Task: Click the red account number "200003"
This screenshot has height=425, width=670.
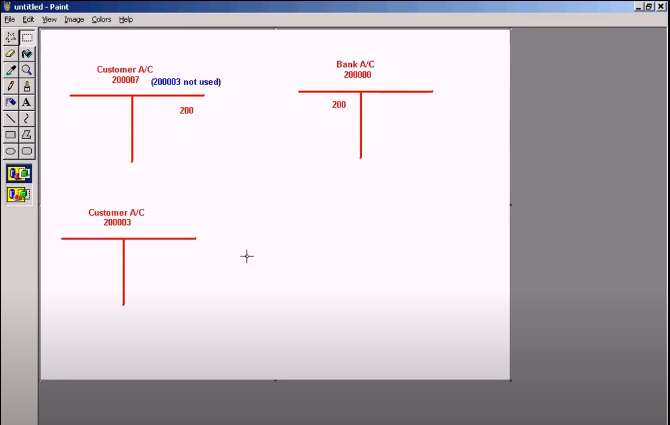Action: pos(118,223)
